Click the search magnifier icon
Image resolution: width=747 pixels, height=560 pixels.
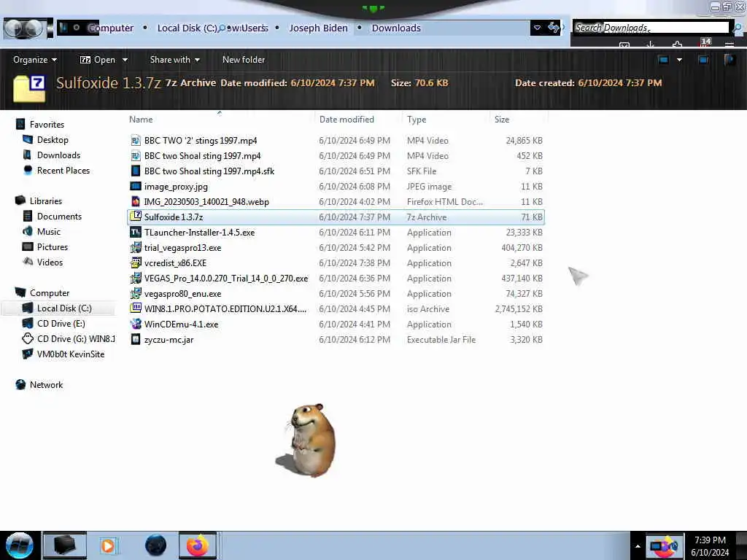click(x=738, y=28)
